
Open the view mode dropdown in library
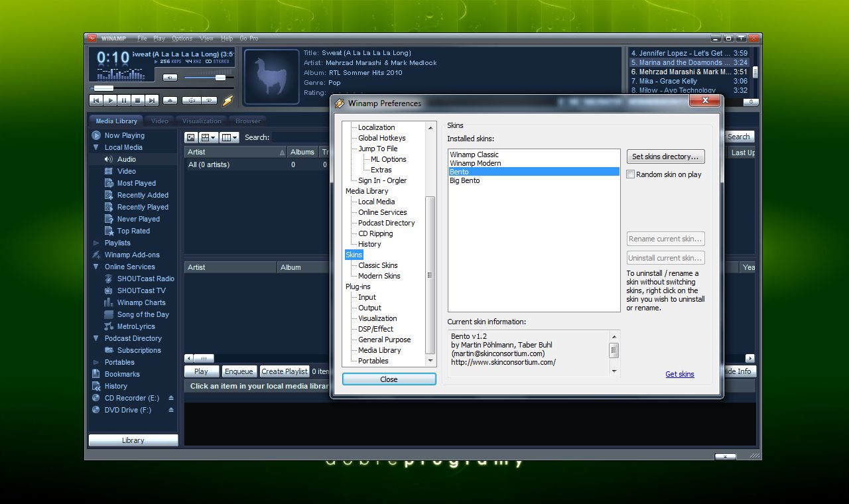pos(208,137)
